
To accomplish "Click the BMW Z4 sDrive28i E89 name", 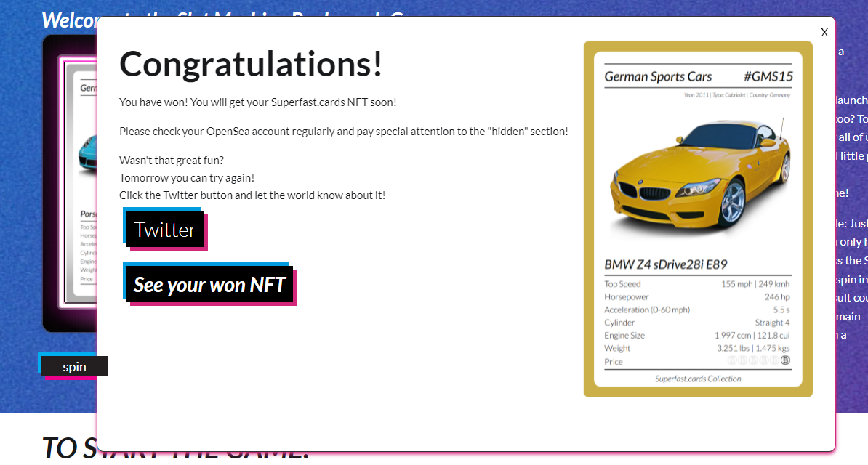I will [x=665, y=264].
